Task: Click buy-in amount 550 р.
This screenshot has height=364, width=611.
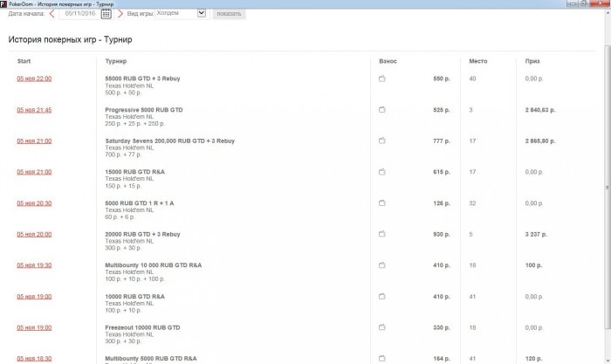Action: click(x=442, y=79)
